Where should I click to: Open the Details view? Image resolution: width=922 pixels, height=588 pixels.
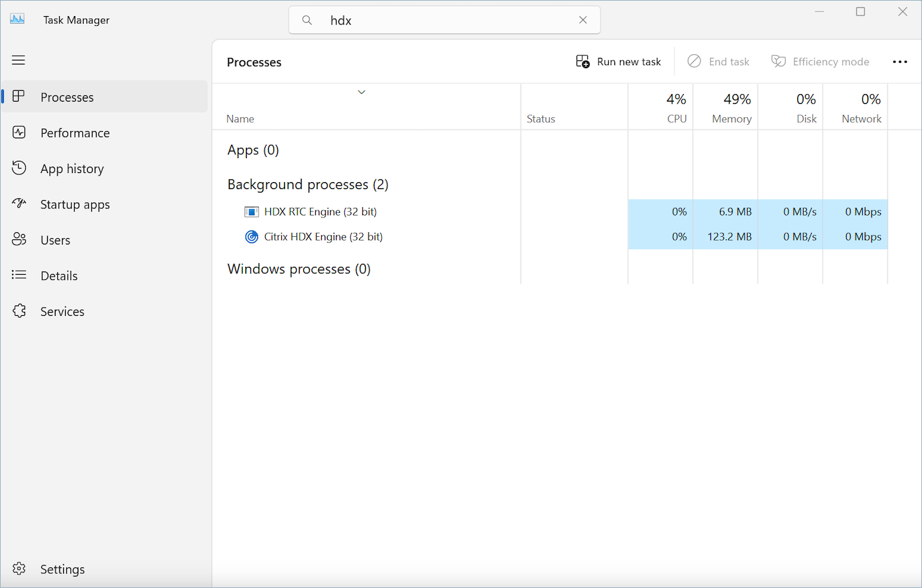(x=59, y=275)
